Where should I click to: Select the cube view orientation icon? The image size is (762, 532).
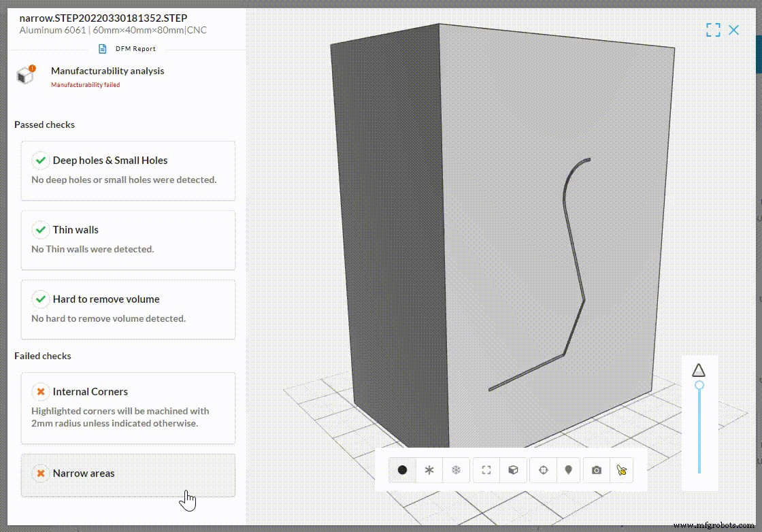pos(513,469)
